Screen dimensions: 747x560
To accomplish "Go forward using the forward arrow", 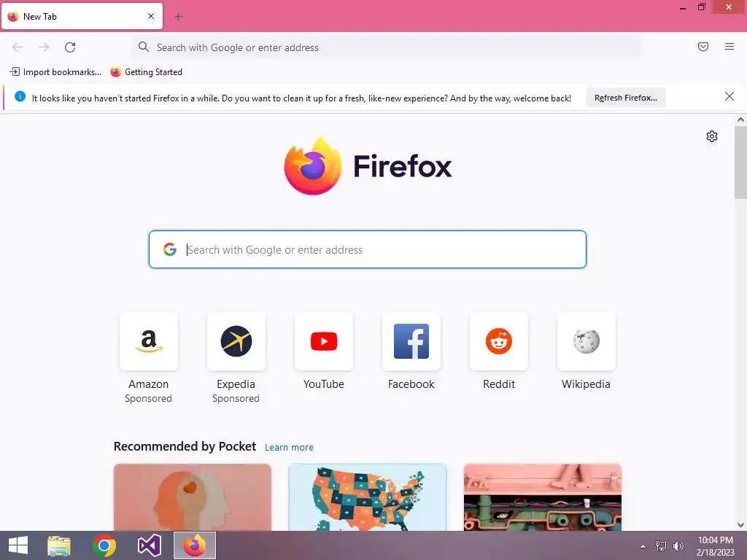I will point(44,47).
